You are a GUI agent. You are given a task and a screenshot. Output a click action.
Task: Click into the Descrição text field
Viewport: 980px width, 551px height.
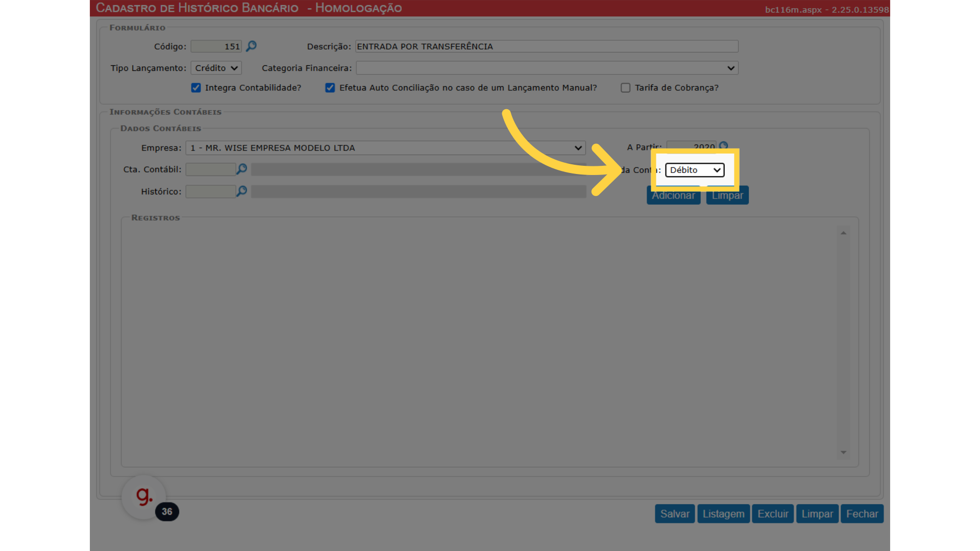[x=546, y=46]
